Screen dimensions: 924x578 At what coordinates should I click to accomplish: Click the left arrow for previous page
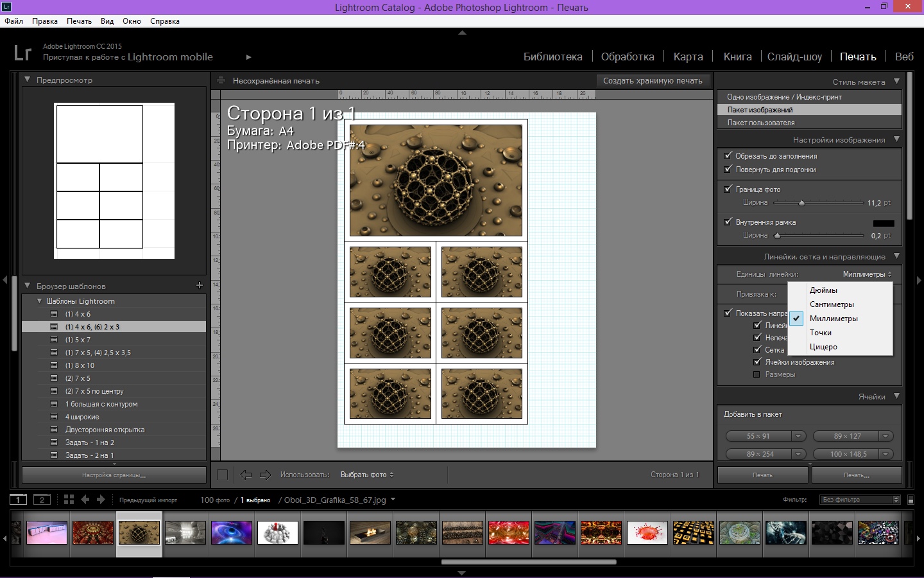(246, 475)
